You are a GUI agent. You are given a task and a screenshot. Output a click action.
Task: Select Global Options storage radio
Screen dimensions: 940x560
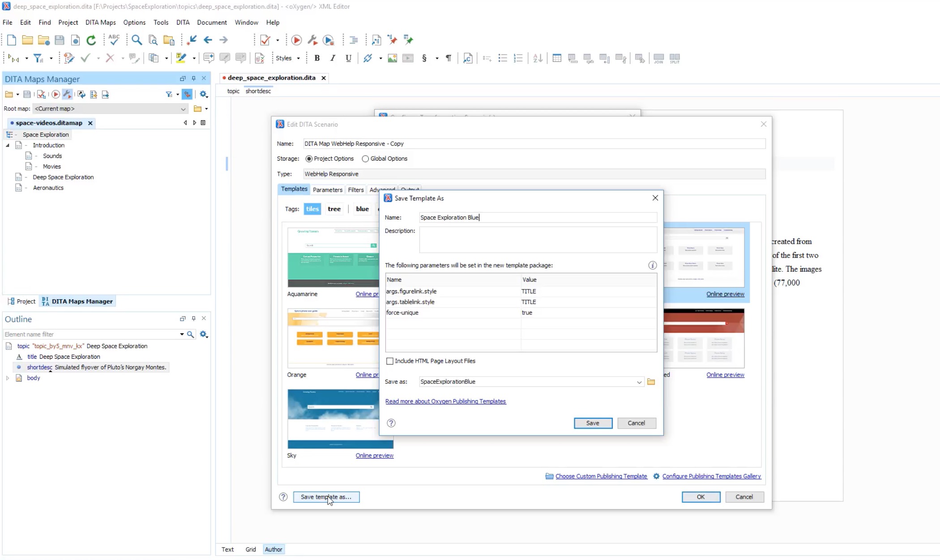(x=365, y=159)
